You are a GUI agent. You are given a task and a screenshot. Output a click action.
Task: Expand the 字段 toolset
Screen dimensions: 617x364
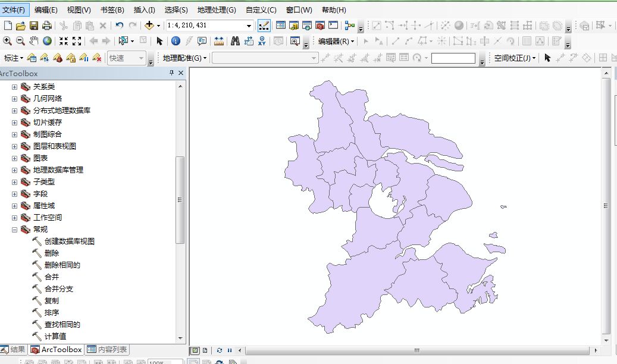point(14,194)
